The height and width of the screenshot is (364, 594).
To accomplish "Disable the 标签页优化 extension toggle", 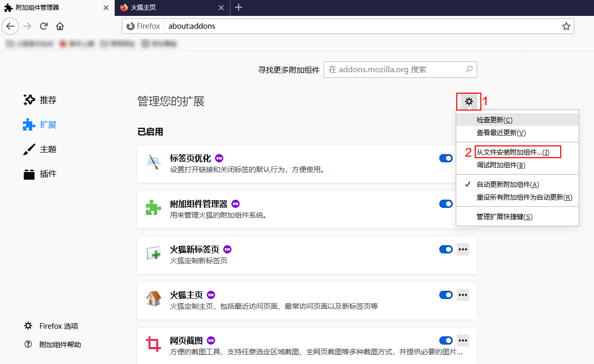I will 446,158.
